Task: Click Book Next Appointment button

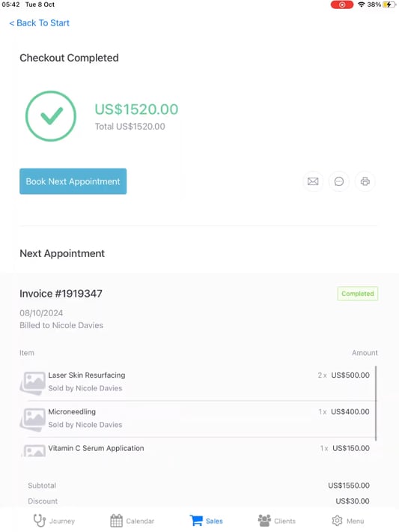Action: pos(73,181)
